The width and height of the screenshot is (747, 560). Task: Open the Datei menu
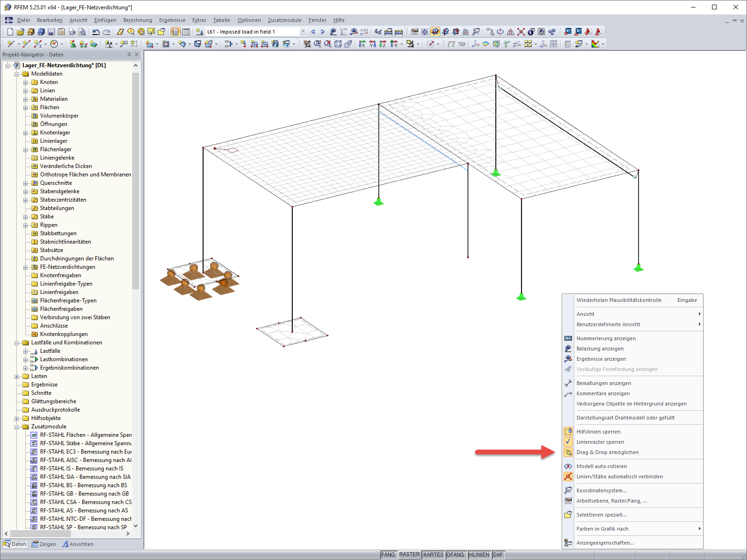(x=23, y=20)
